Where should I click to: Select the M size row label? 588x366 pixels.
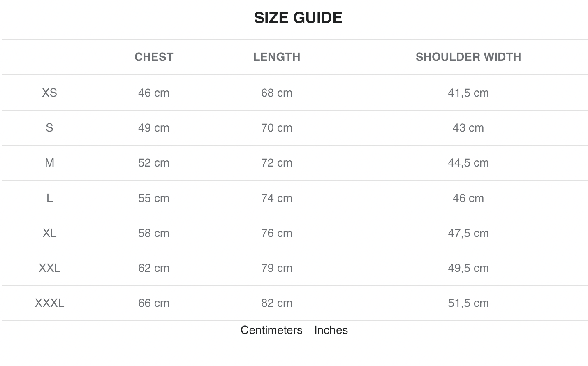49,162
